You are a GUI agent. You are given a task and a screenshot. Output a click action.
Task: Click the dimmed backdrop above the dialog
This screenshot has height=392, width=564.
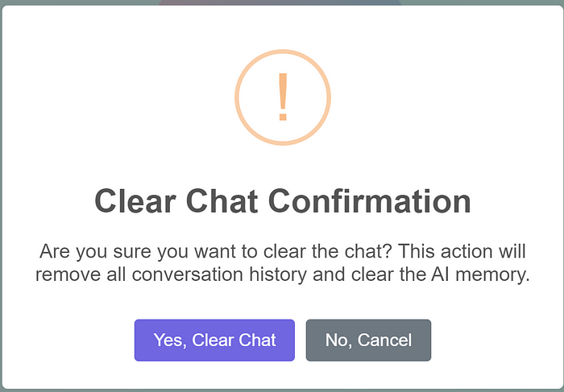(x=81, y=4)
